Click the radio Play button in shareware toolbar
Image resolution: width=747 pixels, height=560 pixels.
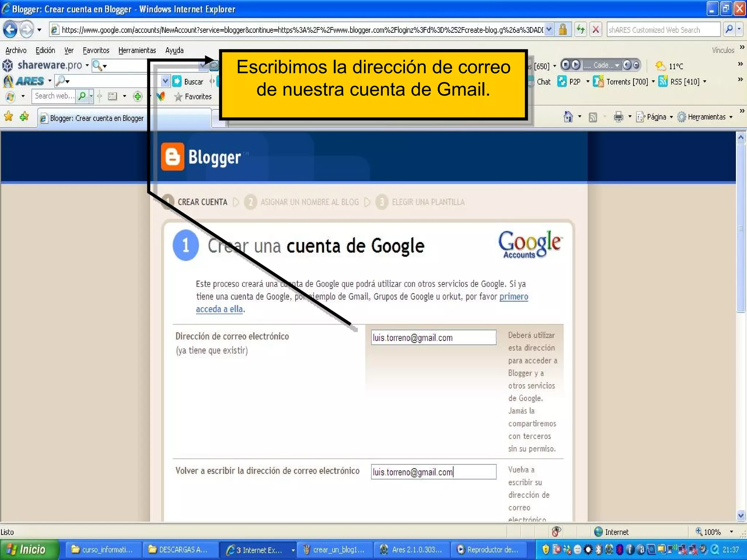[576, 65]
